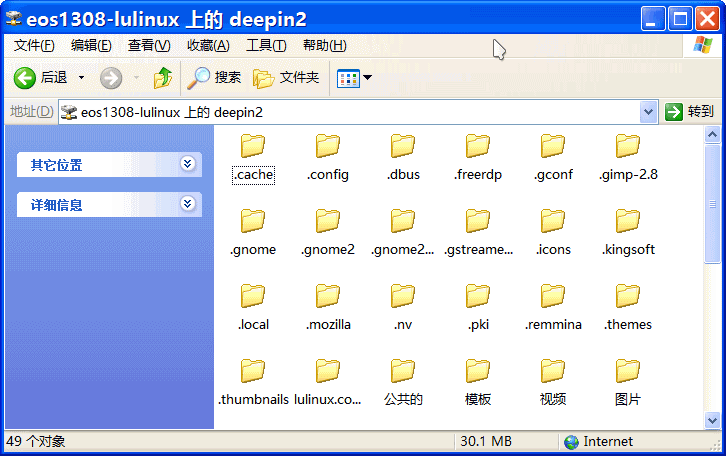
Task: Click the 49 个对象 status text
Action: point(36,441)
